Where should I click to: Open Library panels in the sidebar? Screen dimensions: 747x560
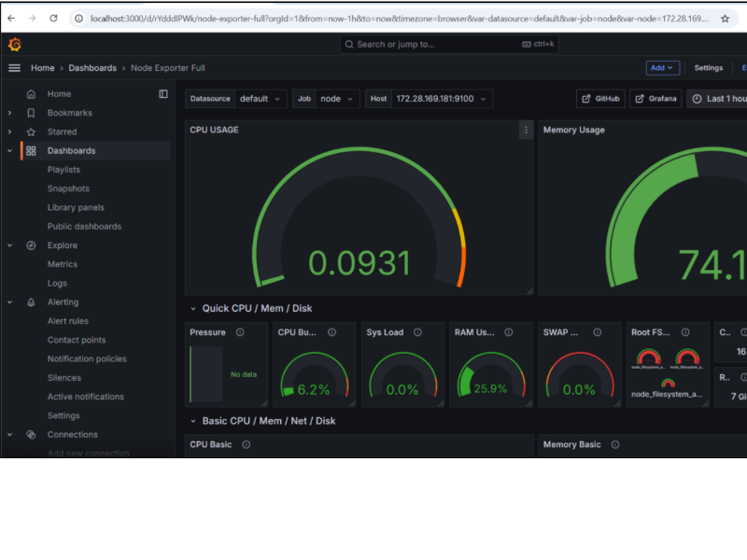76,207
